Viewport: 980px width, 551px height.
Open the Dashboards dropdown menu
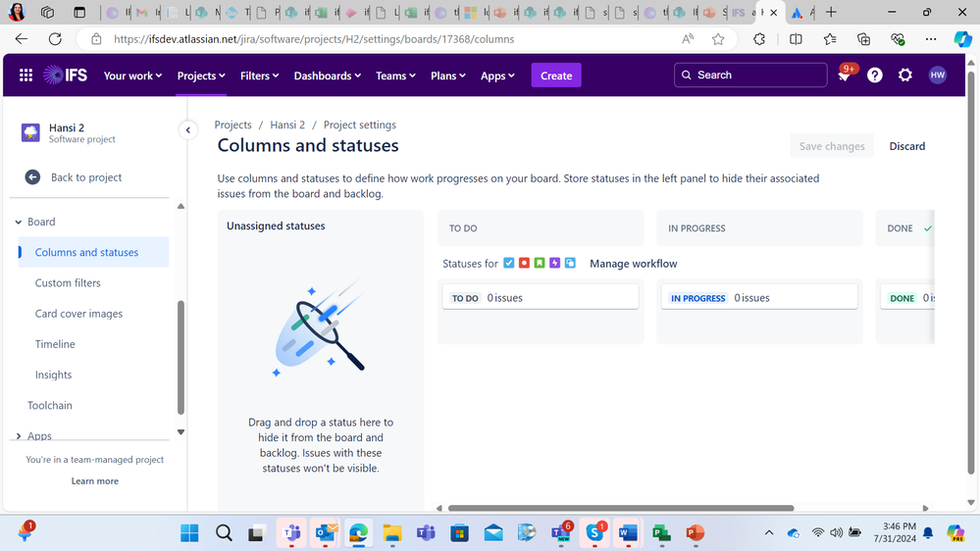click(x=328, y=75)
